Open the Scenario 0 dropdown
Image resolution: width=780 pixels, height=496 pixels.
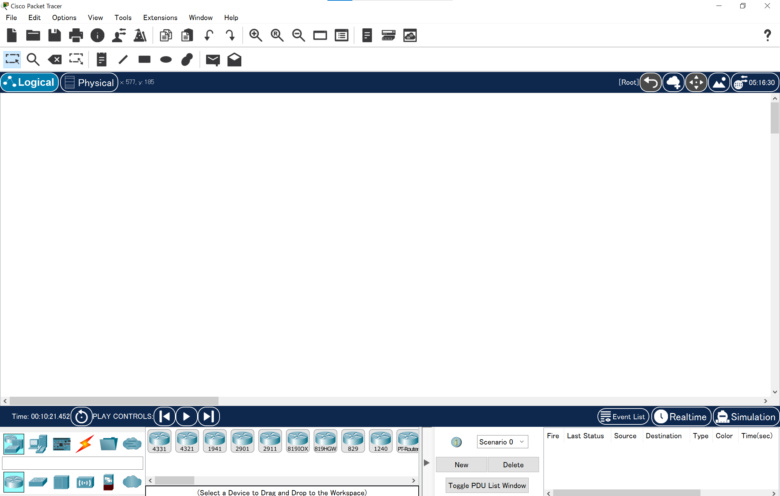coord(502,442)
